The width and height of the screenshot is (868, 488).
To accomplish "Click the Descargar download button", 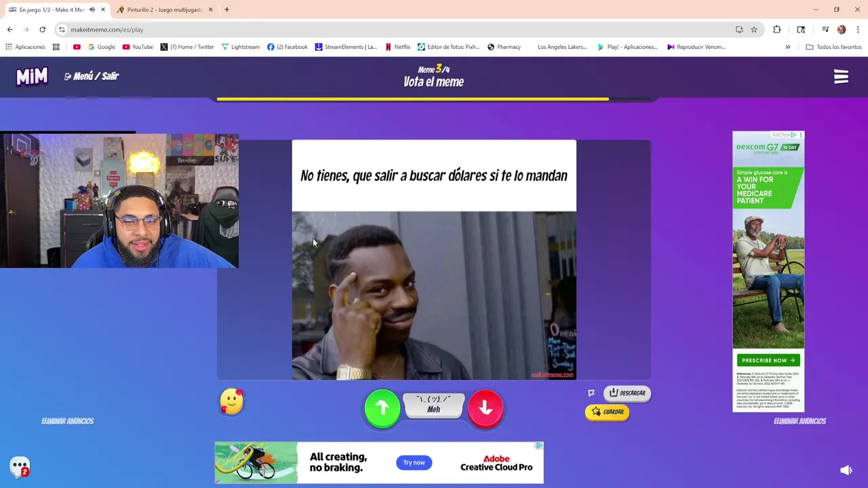I will [x=627, y=393].
